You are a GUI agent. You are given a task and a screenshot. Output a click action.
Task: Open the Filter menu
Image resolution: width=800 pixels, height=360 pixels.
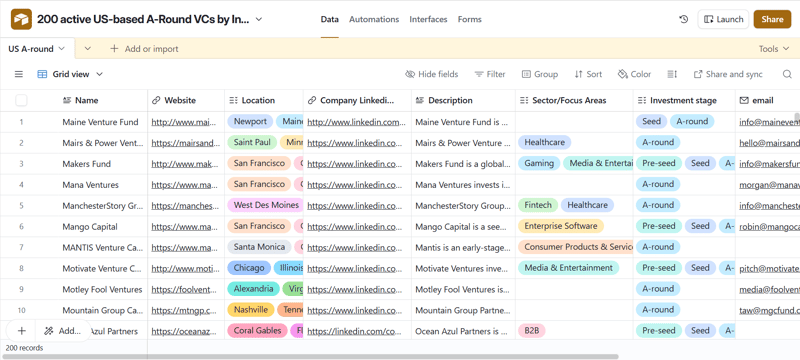(490, 74)
